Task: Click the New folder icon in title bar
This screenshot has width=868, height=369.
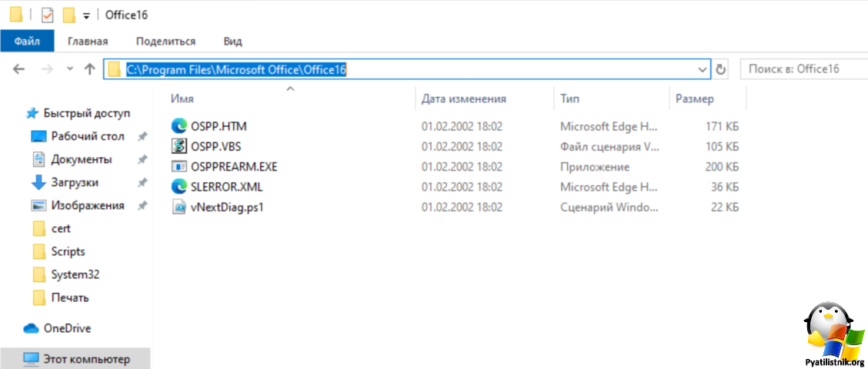Action: coord(68,15)
